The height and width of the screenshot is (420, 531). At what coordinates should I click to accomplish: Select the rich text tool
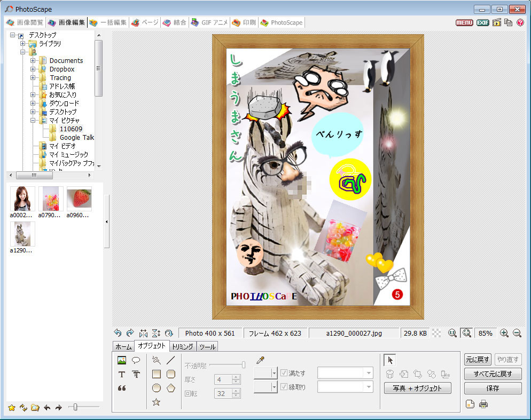tap(136, 374)
